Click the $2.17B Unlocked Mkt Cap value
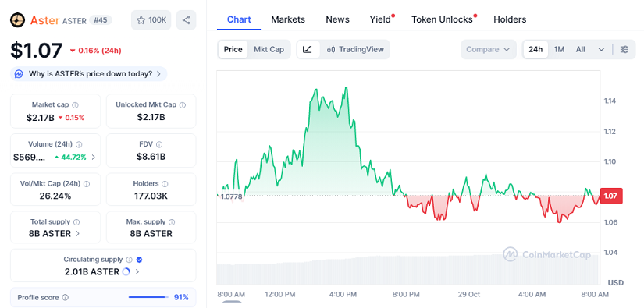 151,117
